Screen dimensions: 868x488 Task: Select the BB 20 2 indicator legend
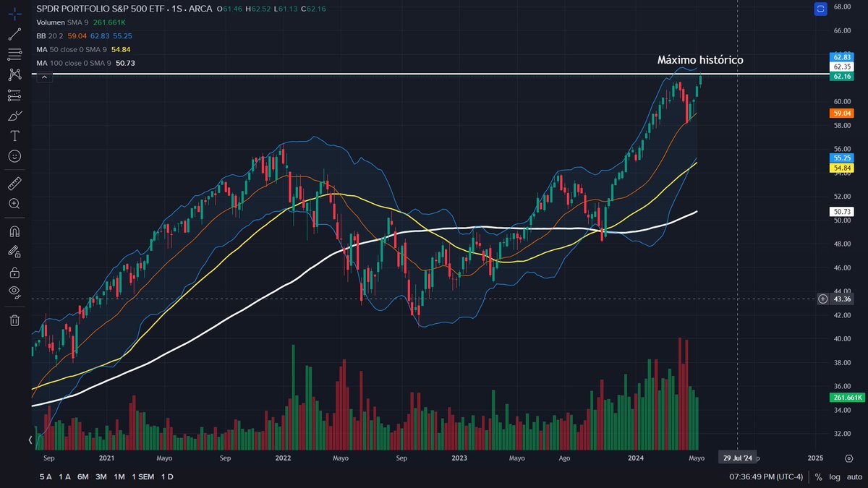tap(84, 35)
